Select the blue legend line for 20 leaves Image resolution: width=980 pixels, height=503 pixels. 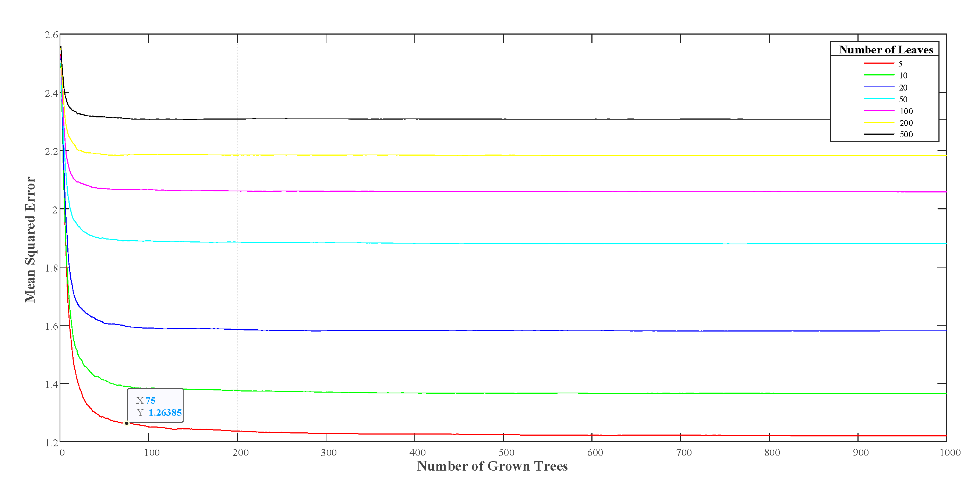[x=878, y=87]
